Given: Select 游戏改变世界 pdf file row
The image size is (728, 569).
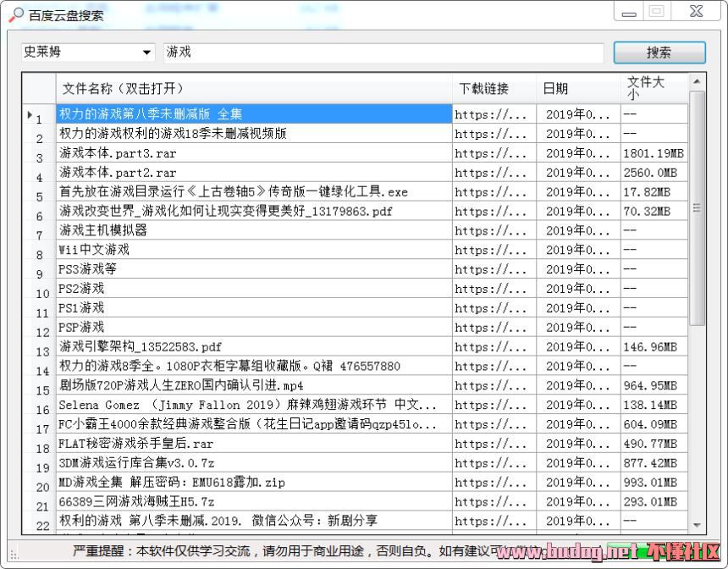Looking at the screenshot, I should pyautogui.click(x=254, y=211).
